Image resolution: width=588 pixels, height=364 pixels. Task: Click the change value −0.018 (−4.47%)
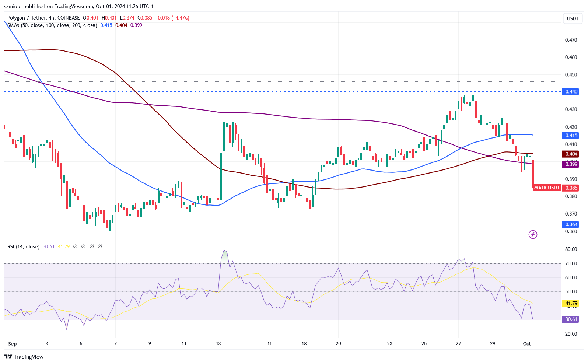coord(172,18)
